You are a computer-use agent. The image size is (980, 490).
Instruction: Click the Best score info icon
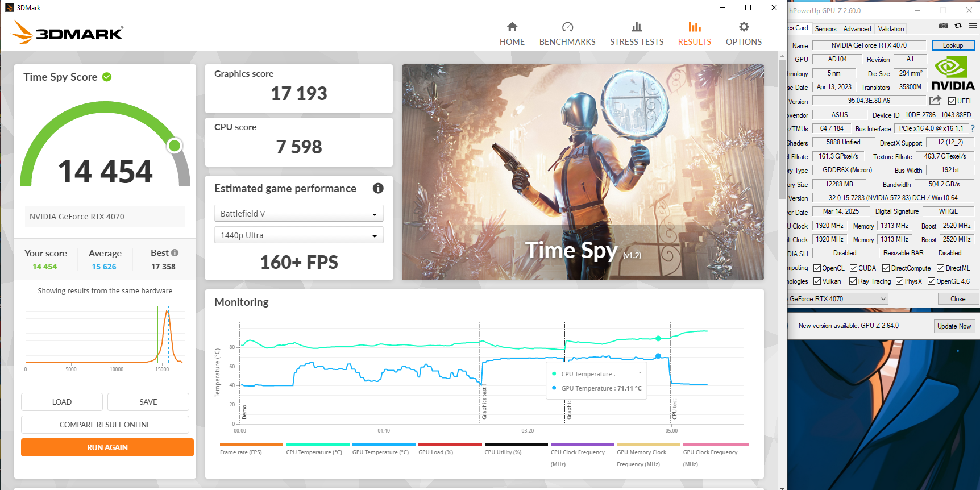[175, 253]
